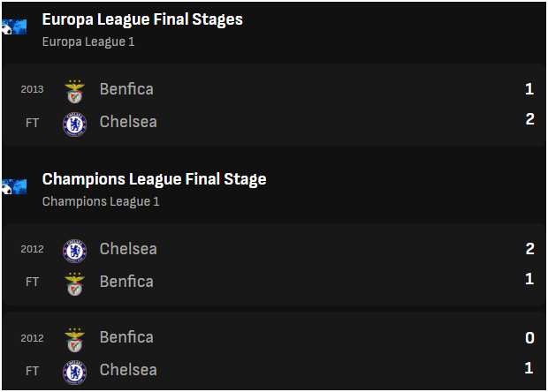Click the Champions League globe icon
The width and height of the screenshot is (548, 392).
14,187
